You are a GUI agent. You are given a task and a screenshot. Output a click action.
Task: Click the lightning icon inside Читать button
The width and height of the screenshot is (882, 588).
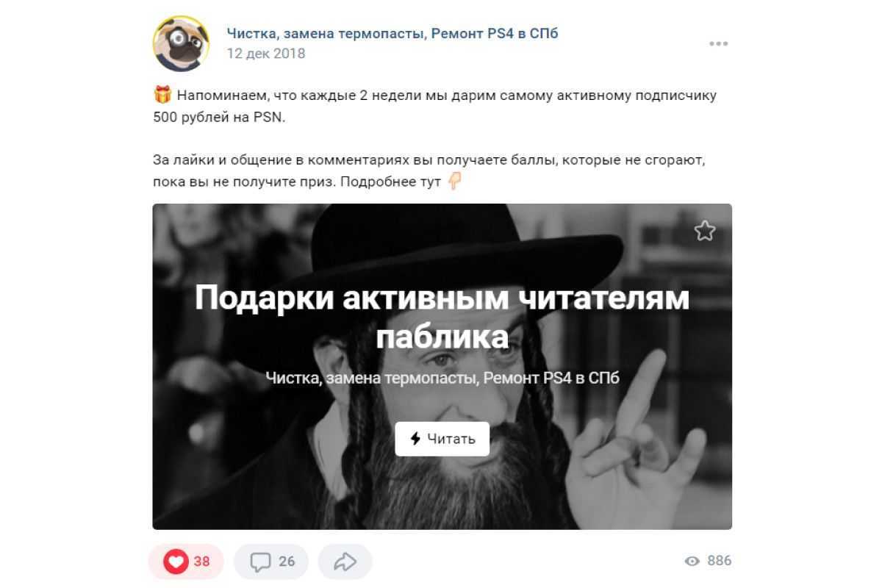[x=415, y=439]
